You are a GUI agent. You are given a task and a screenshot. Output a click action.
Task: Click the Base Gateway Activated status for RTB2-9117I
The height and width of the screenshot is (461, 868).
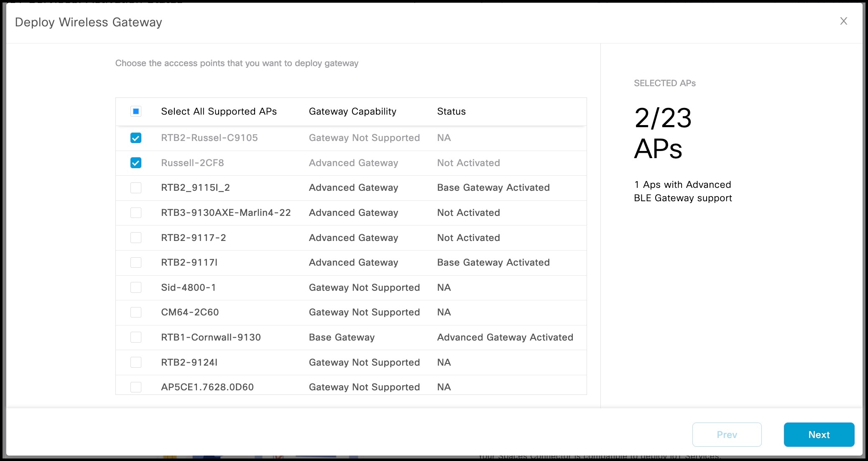tap(493, 262)
